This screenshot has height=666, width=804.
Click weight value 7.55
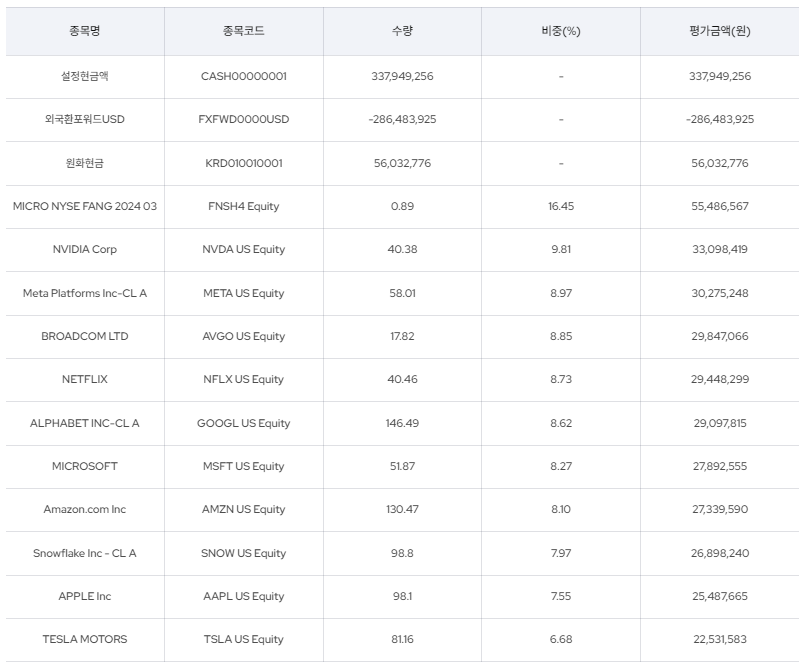click(x=561, y=597)
